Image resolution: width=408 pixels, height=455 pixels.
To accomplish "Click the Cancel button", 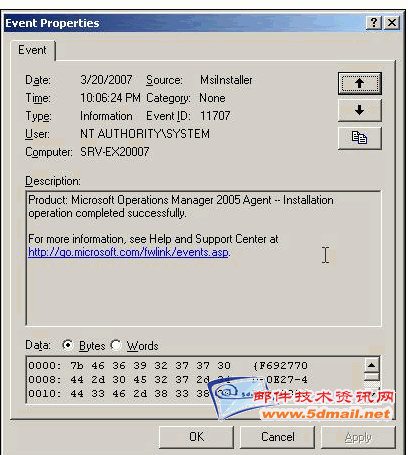I will point(277,437).
